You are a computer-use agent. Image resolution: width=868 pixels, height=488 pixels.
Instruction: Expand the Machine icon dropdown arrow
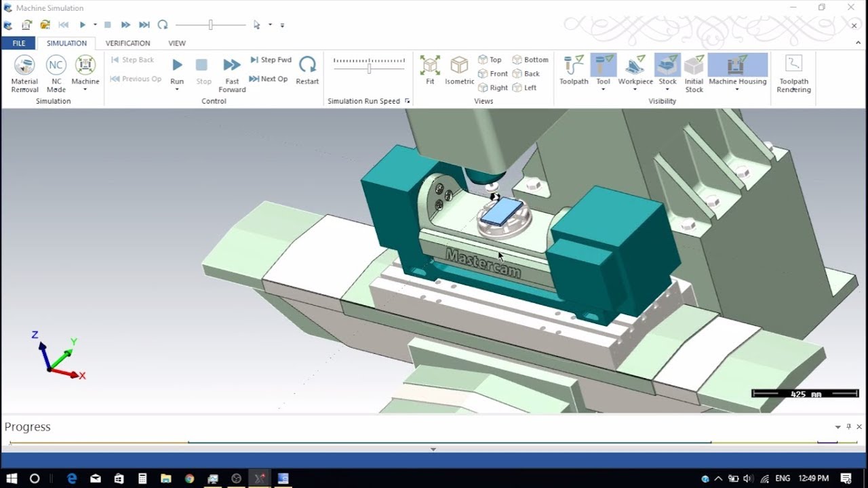85,89
